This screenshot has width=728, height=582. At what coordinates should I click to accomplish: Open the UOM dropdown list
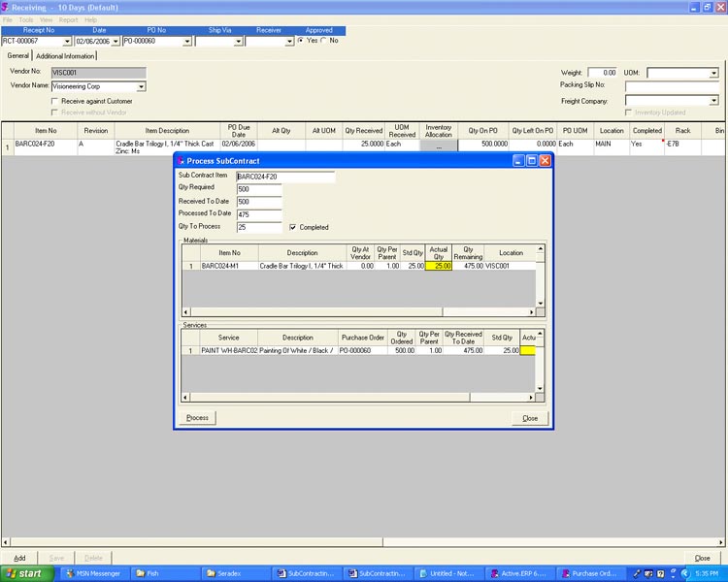713,73
